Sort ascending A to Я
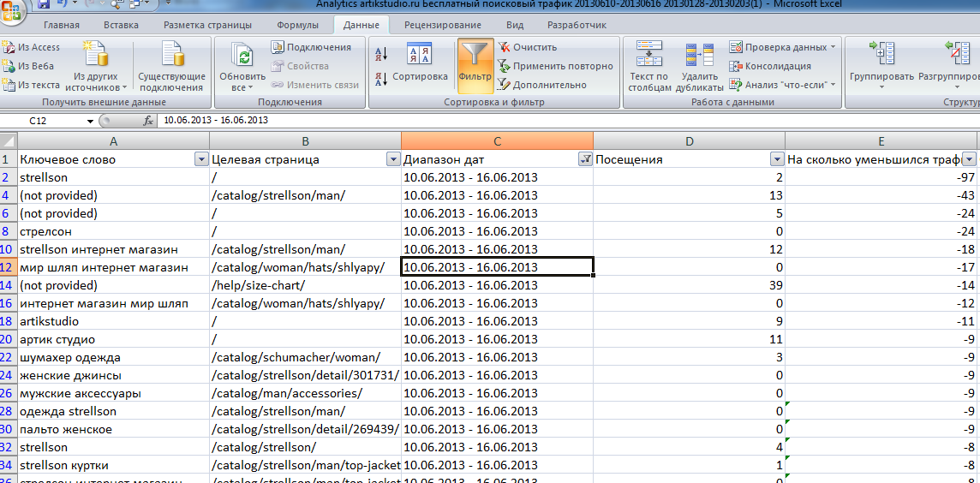Screen dimensions: 980x483 pos(382,52)
